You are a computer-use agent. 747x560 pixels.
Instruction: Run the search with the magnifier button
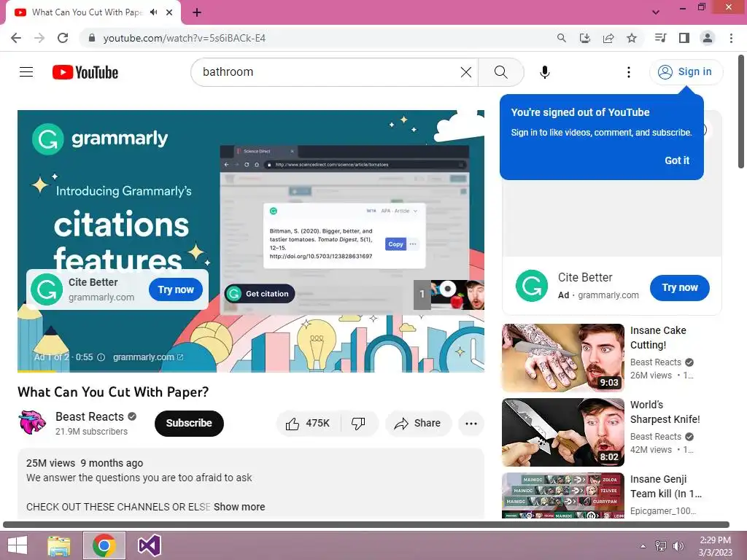pyautogui.click(x=500, y=72)
